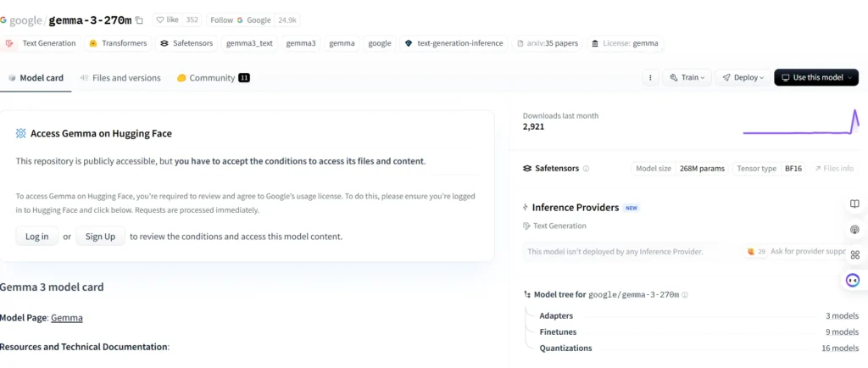Open the three-dot more options menu
The width and height of the screenshot is (868, 368).
(x=650, y=77)
